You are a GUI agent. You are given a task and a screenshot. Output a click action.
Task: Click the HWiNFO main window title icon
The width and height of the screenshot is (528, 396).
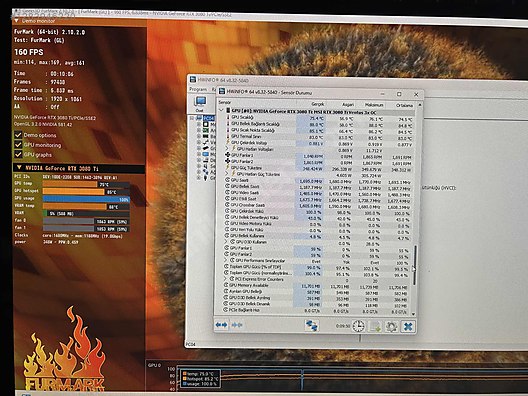tap(193, 79)
